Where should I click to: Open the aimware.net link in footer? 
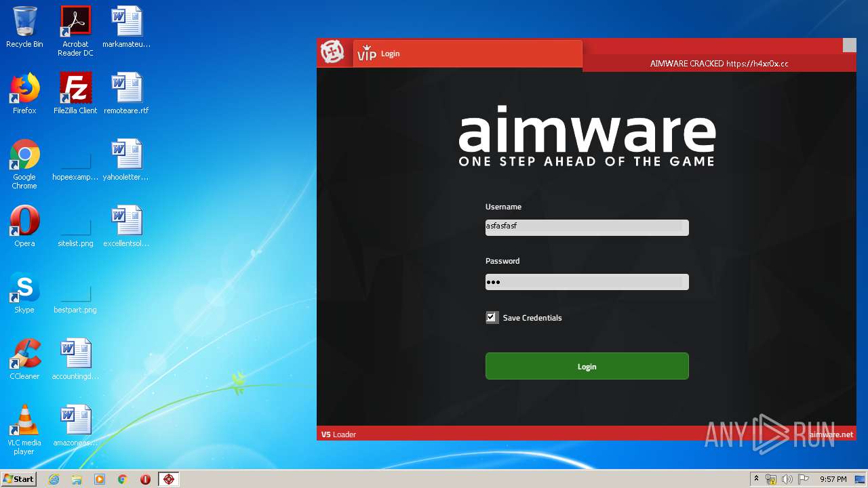(831, 434)
